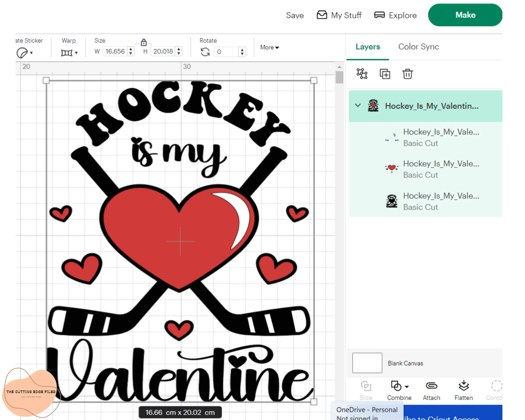Click the Subscribe to Cricut Access banner
This screenshot has height=420, width=525.
pos(453,412)
